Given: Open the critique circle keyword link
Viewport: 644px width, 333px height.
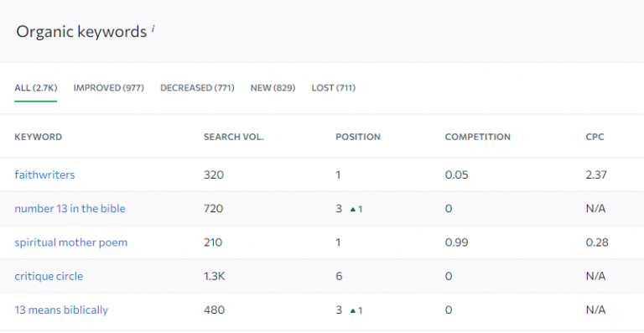Looking at the screenshot, I should (49, 276).
